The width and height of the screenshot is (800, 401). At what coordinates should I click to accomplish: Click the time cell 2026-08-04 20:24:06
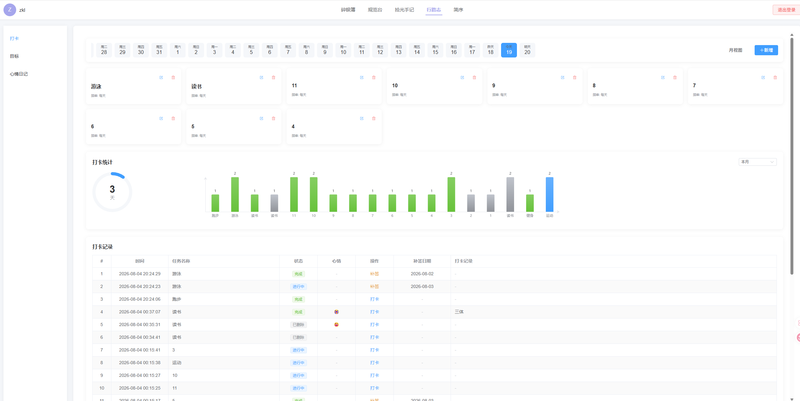140,299
